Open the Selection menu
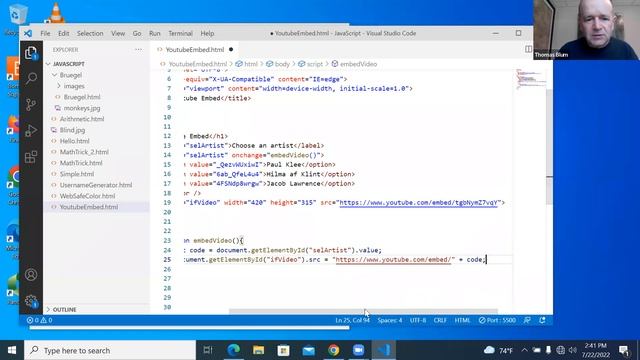 [90, 33]
